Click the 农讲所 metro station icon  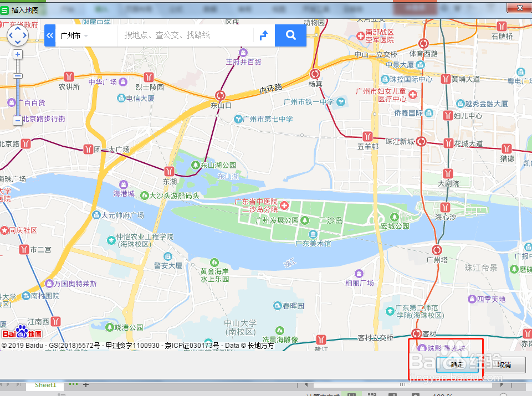[69, 76]
